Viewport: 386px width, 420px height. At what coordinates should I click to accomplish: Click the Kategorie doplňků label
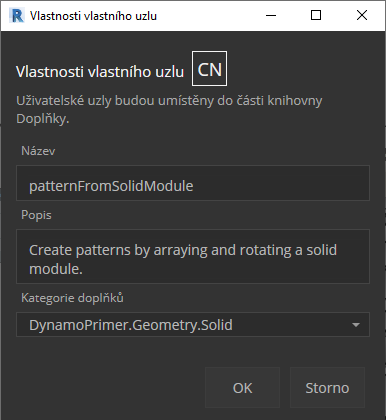(72, 298)
